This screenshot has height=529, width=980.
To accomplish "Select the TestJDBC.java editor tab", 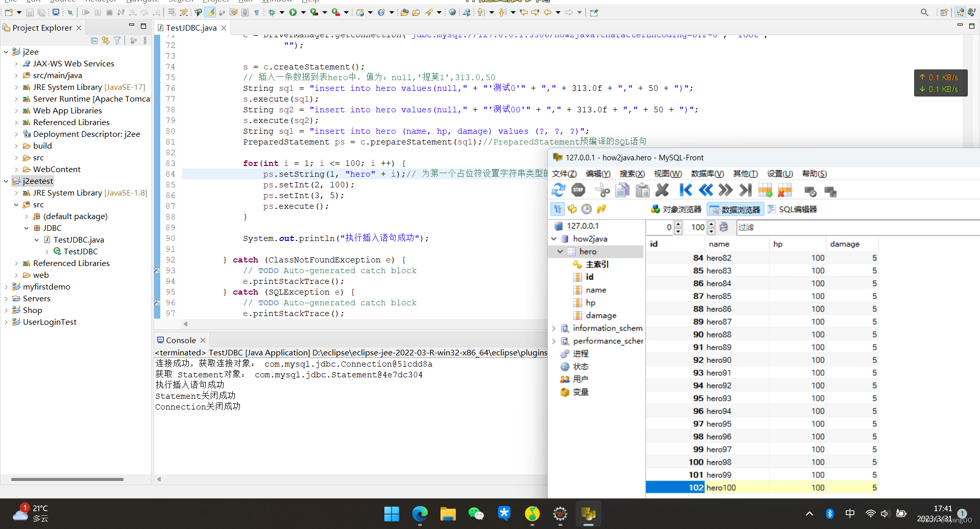I will click(191, 28).
